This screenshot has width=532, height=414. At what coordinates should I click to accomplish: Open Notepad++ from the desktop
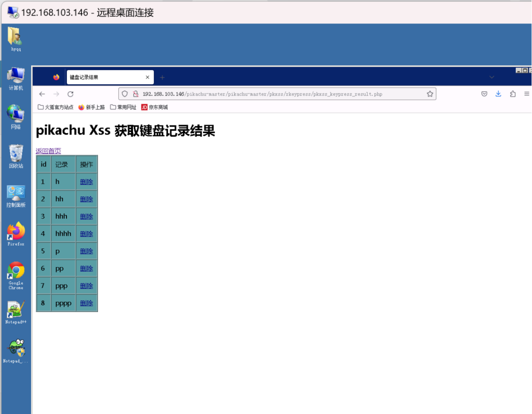pos(15,309)
